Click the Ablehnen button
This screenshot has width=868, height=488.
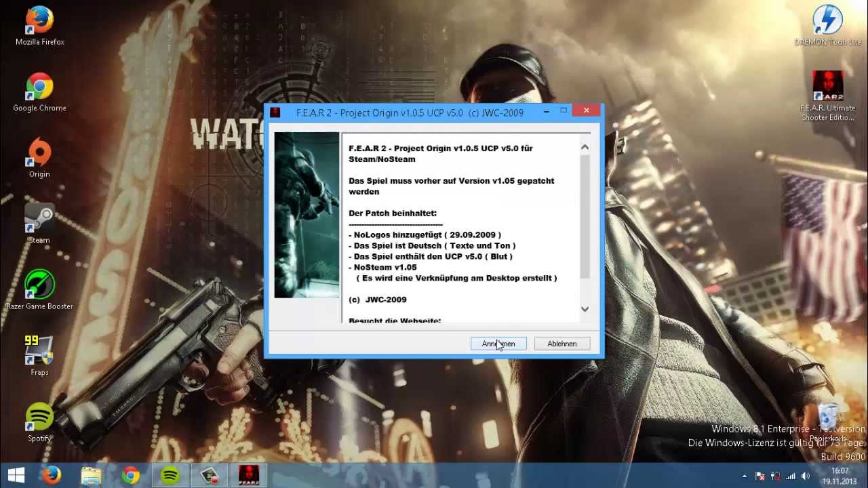click(x=562, y=344)
